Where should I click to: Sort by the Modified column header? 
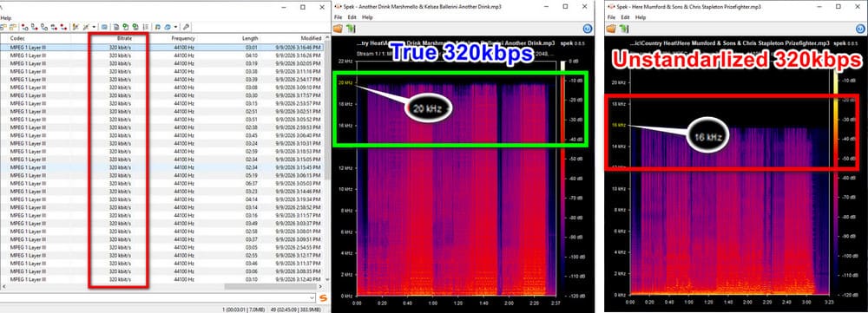[311, 38]
